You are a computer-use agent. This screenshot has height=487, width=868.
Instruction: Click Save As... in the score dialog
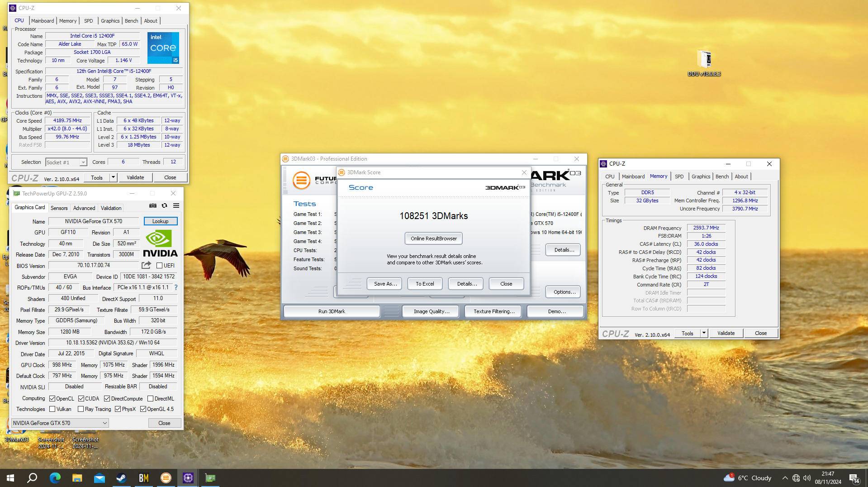click(385, 284)
